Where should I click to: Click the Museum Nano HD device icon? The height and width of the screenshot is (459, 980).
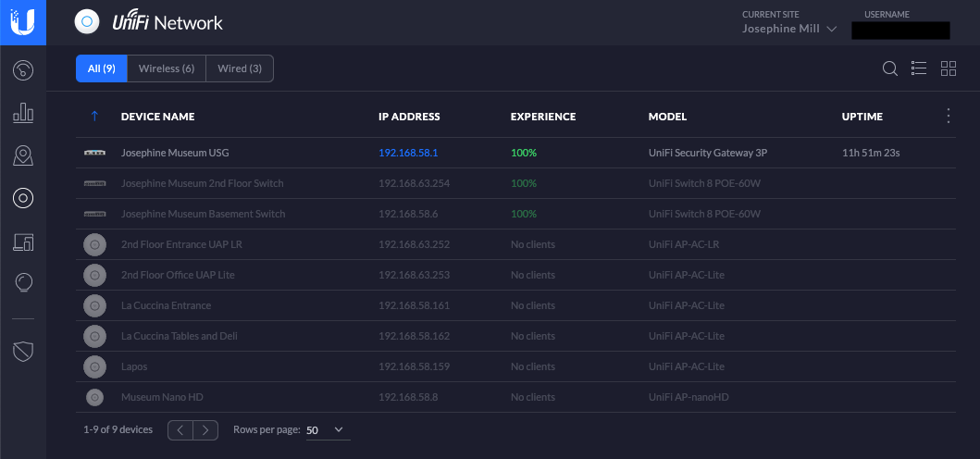(95, 397)
